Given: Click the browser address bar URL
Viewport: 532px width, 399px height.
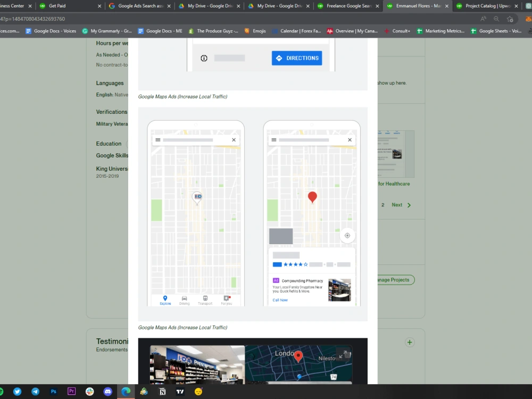Looking at the screenshot, I should coord(32,19).
